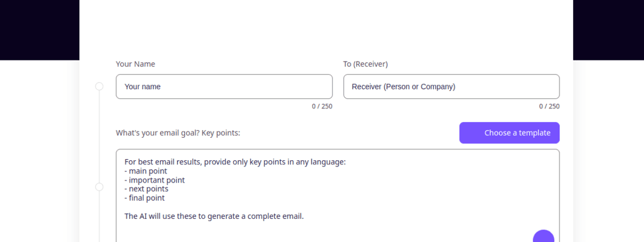Click "The AI will use these" placeholder sentence
This screenshot has width=644, height=242.
(214, 216)
